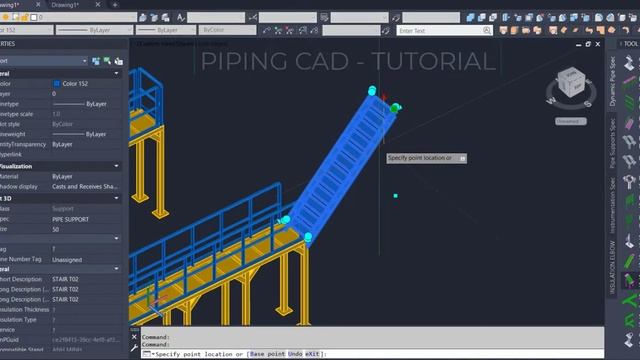
Task: Restore the drawing viewport window
Action: 588,44
